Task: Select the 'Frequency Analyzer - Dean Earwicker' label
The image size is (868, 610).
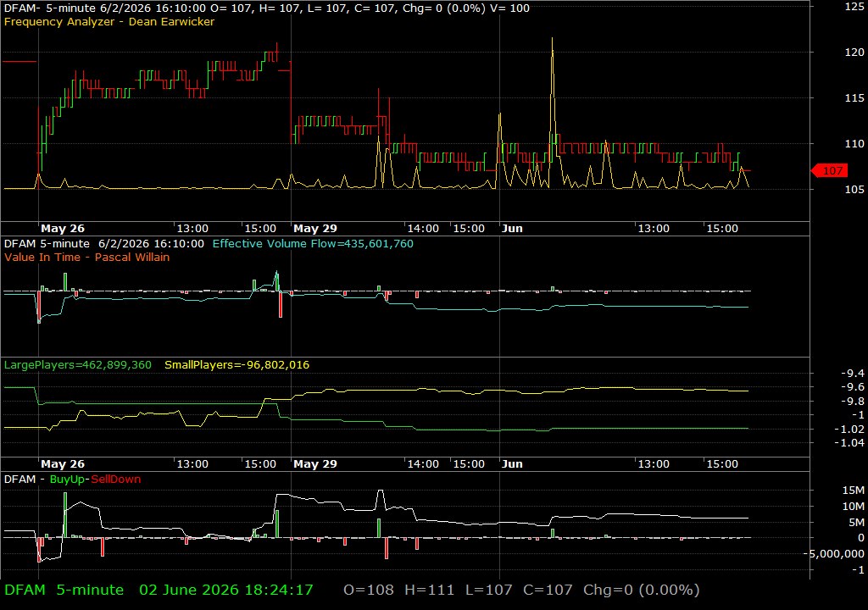Action: pyautogui.click(x=109, y=21)
